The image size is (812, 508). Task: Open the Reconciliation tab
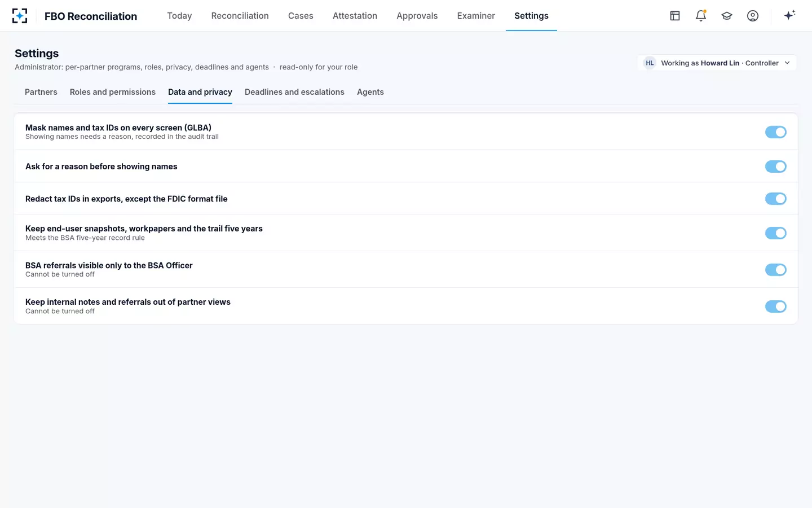coord(240,16)
